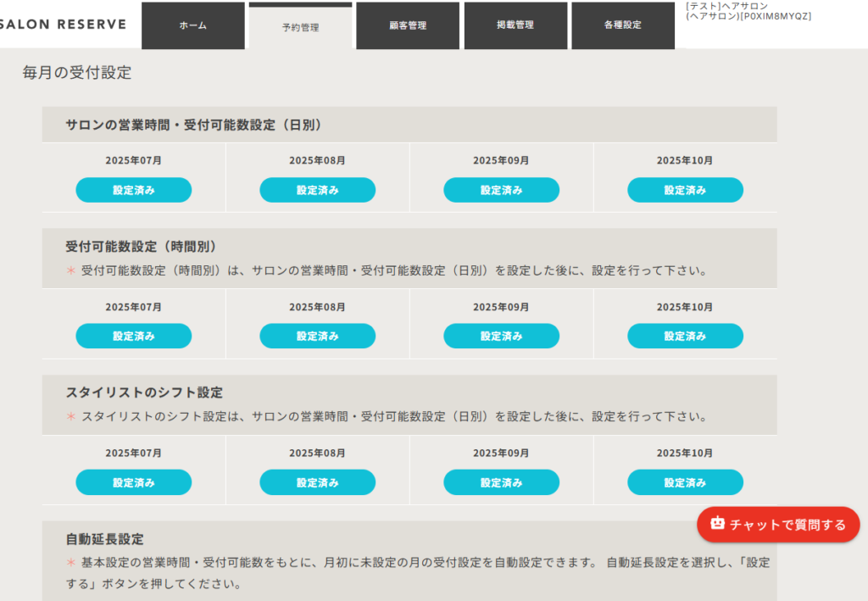
Task: Click 2025年10月 設定済み under 受付可能数設定 (時間別)
Action: point(685,336)
